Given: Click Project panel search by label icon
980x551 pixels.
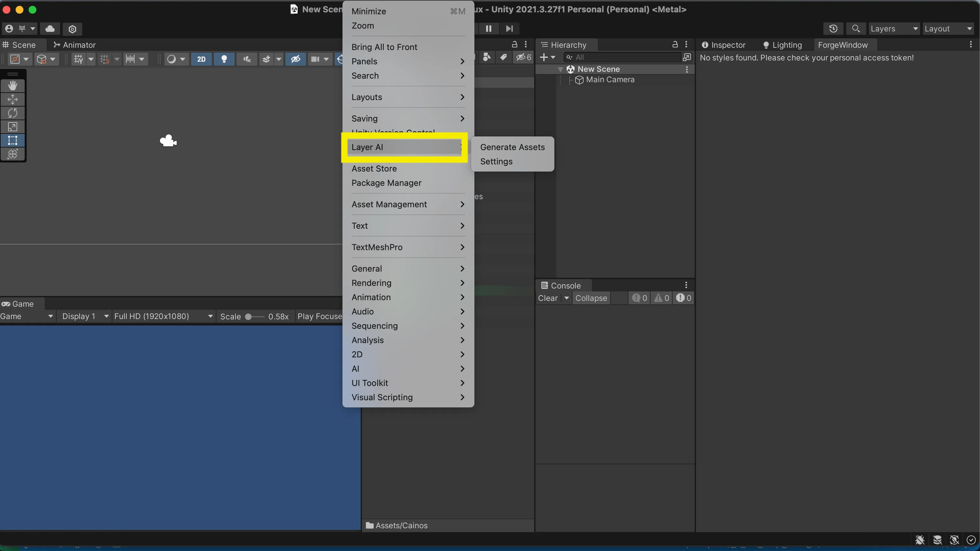Looking at the screenshot, I should 503,57.
